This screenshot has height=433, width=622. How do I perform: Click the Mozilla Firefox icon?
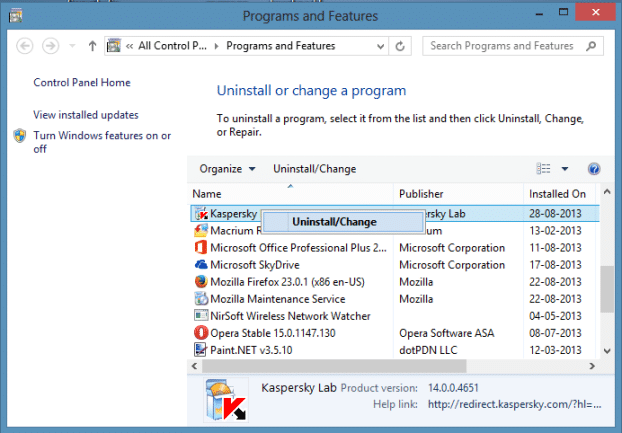tap(201, 282)
